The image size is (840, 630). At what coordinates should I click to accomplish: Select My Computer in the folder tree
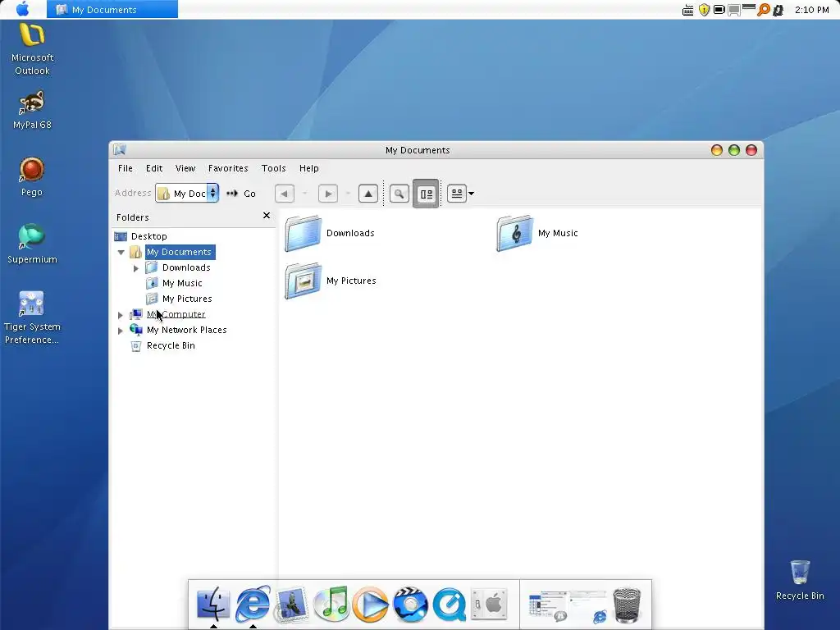176,314
